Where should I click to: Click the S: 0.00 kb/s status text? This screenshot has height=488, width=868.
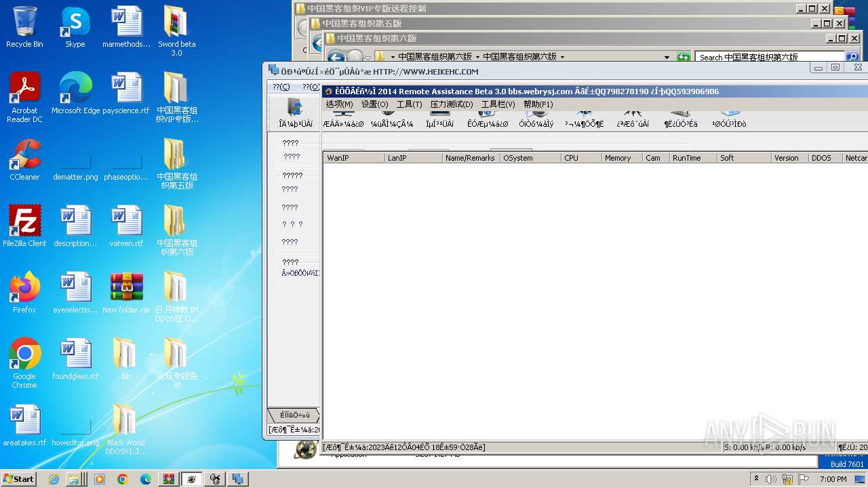[744, 447]
